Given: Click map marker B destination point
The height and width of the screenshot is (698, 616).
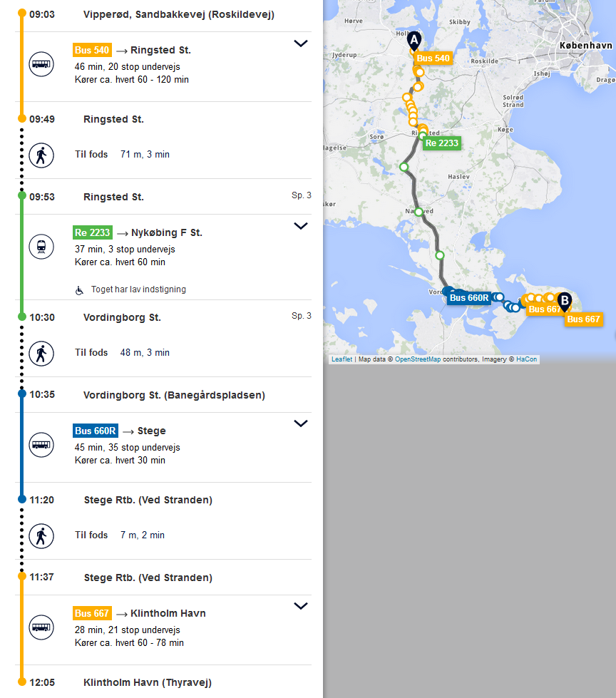Looking at the screenshot, I should pos(565,302).
